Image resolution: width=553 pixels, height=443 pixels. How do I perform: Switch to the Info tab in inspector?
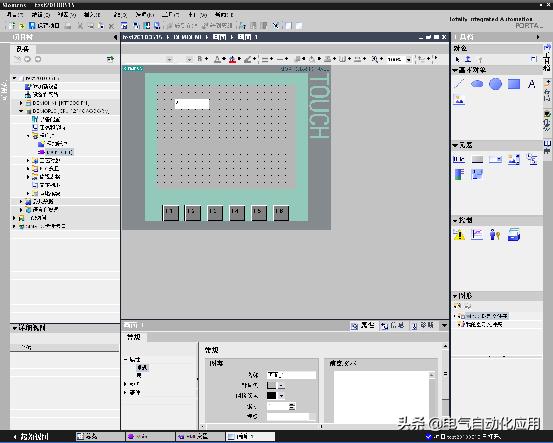click(x=392, y=326)
